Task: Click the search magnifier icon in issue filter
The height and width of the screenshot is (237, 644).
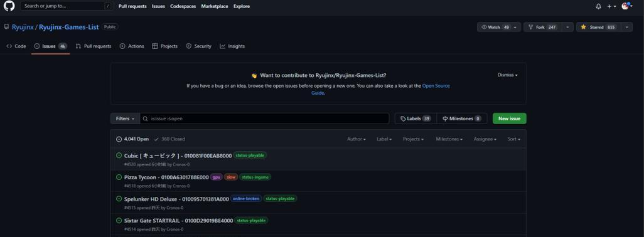Action: [146, 118]
